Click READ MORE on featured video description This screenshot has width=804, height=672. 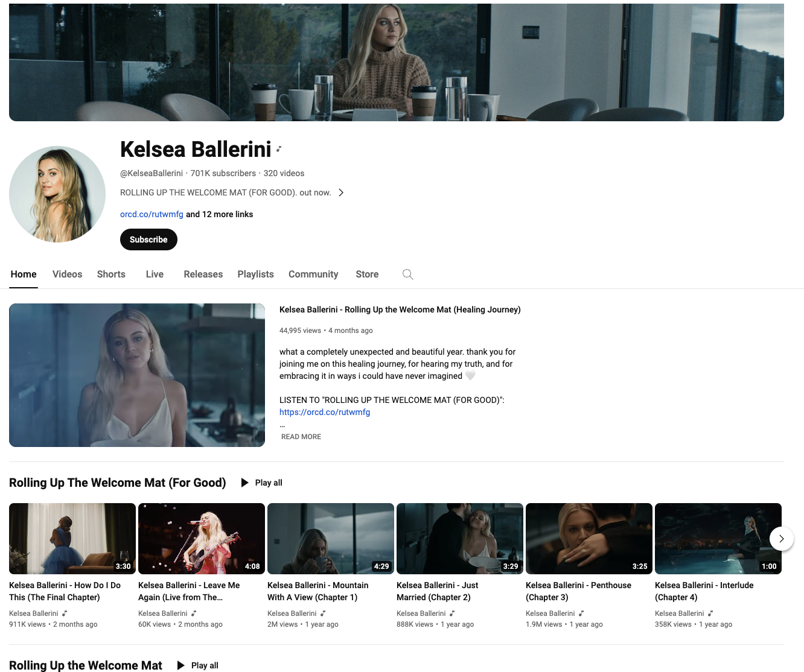click(301, 437)
